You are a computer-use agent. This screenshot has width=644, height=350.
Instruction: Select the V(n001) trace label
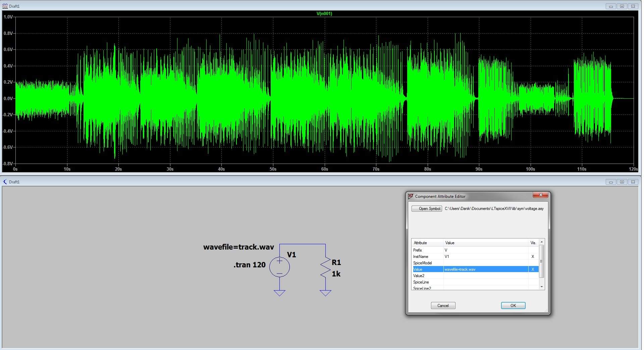(324, 13)
